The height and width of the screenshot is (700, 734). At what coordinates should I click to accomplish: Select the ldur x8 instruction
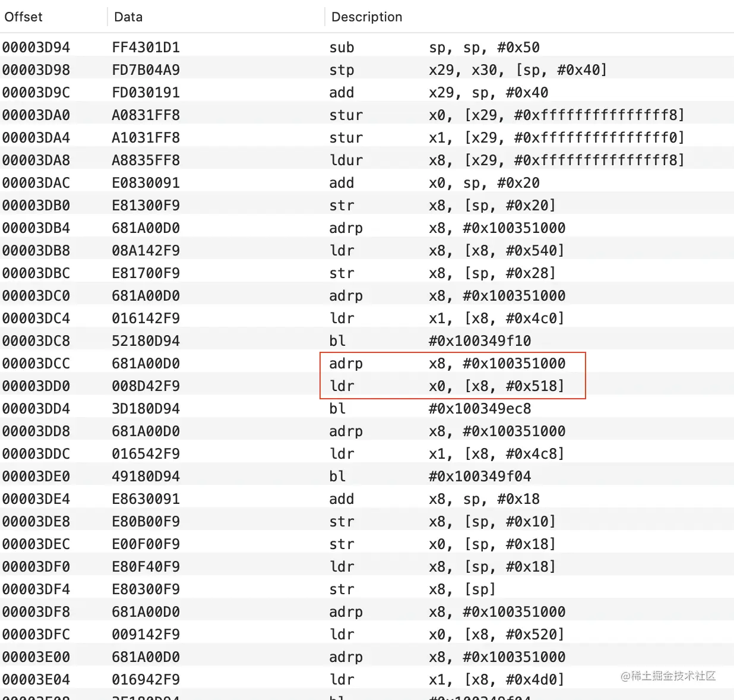coord(507,160)
